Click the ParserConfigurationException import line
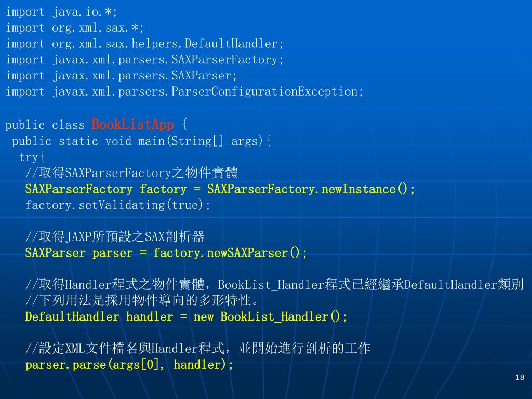 [184, 91]
